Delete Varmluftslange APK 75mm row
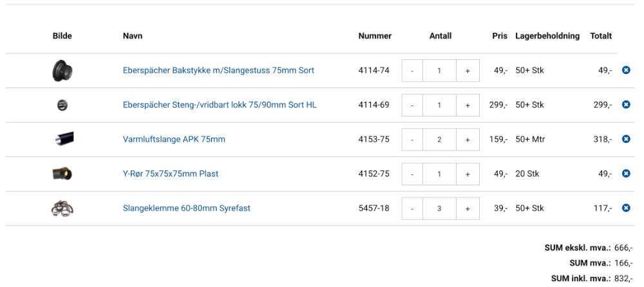The width and height of the screenshot is (644, 287). tap(626, 139)
